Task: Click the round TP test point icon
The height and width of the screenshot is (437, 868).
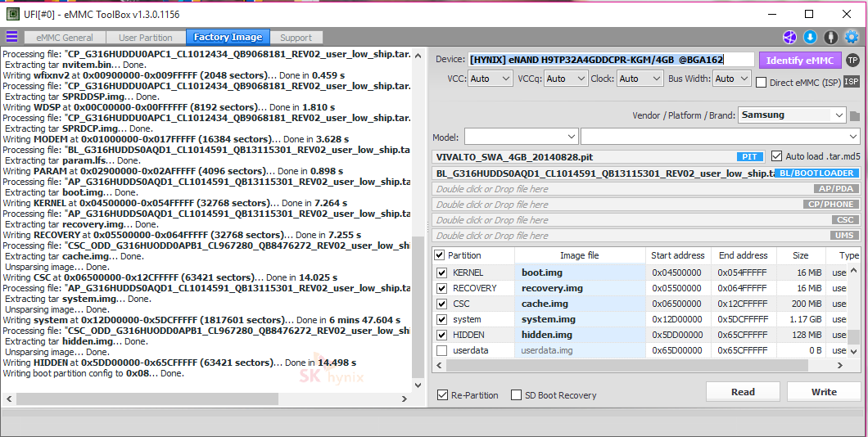Action: [x=852, y=60]
